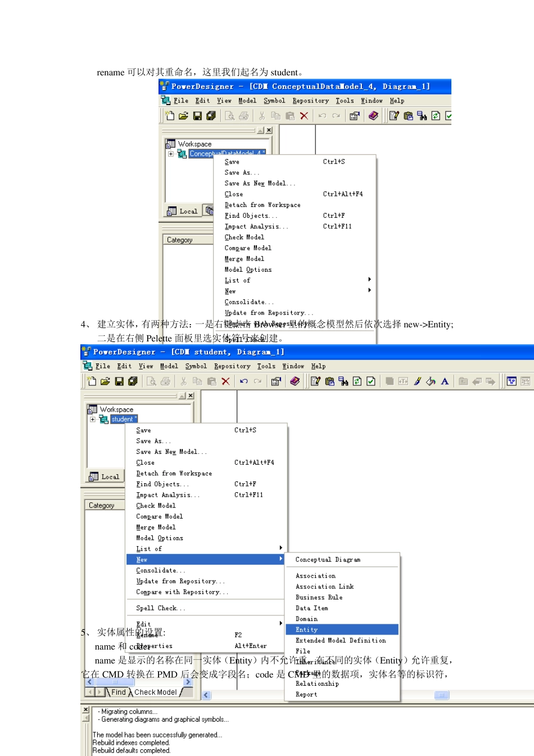
Task: Expand the ConceptualDataModel_4 tree node
Action: coord(171,154)
